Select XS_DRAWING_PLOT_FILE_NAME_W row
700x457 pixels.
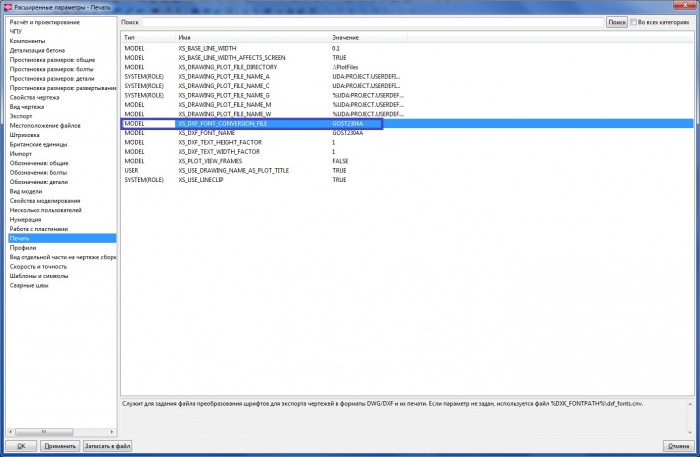[x=407, y=114]
